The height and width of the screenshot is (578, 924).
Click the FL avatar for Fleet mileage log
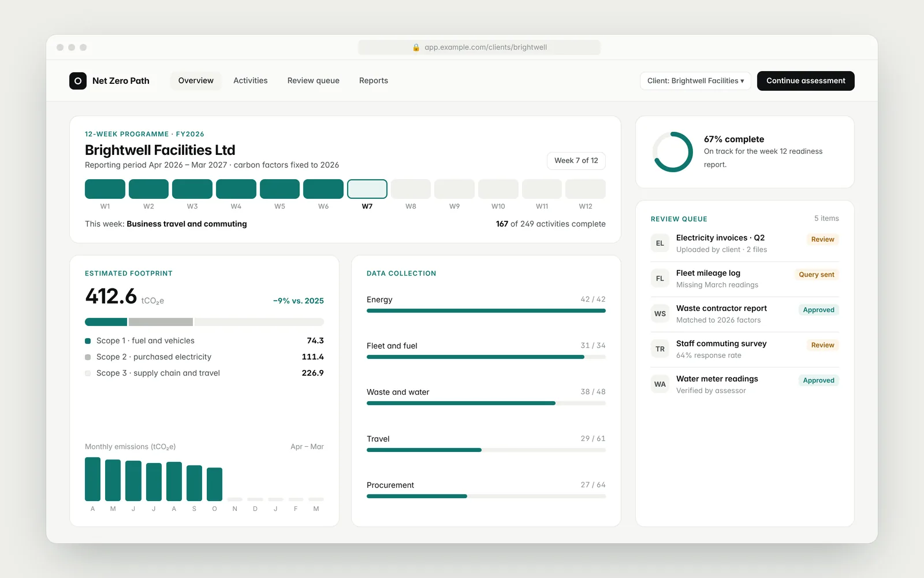(660, 279)
